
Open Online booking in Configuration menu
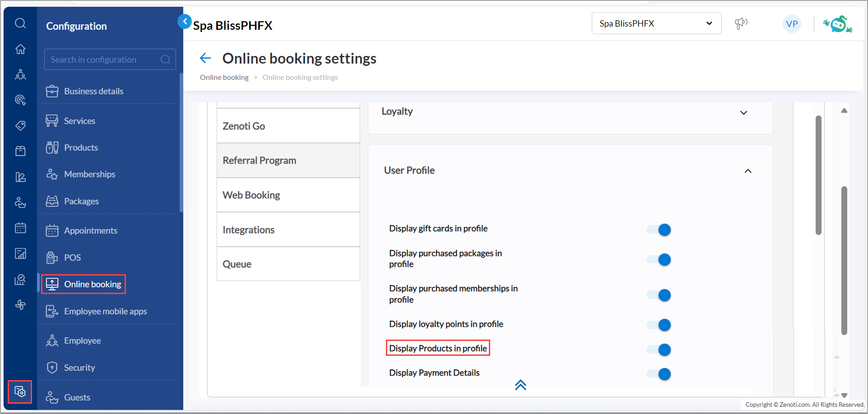[x=84, y=284]
